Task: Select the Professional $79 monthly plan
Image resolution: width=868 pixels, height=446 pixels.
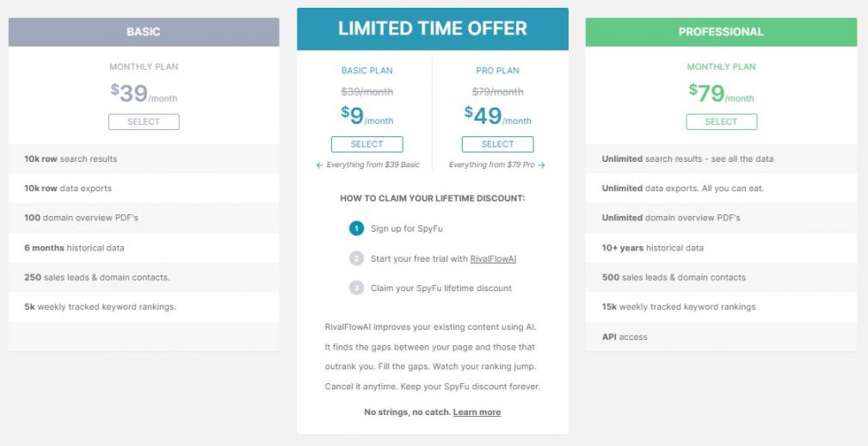Action: [721, 122]
